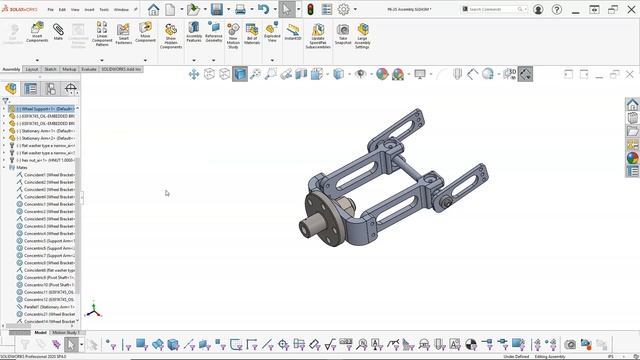
Task: Open the File menu
Action: coord(50,9)
